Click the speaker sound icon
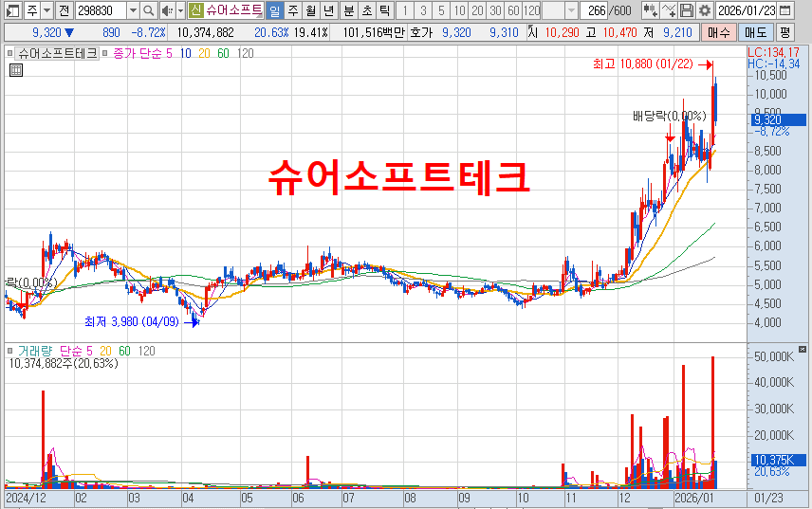Screen dimensions: 812x509 pyautogui.click(x=167, y=10)
